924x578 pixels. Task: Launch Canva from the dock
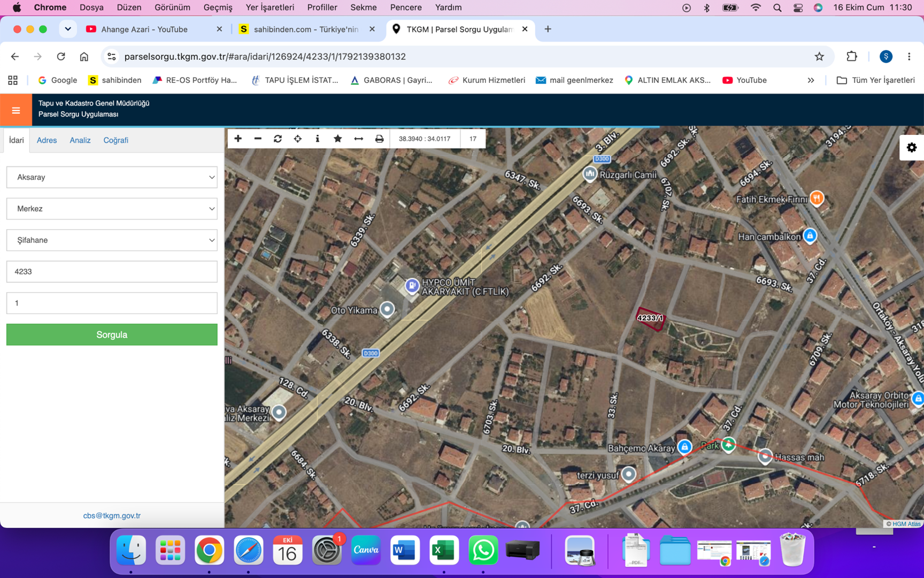(x=366, y=550)
